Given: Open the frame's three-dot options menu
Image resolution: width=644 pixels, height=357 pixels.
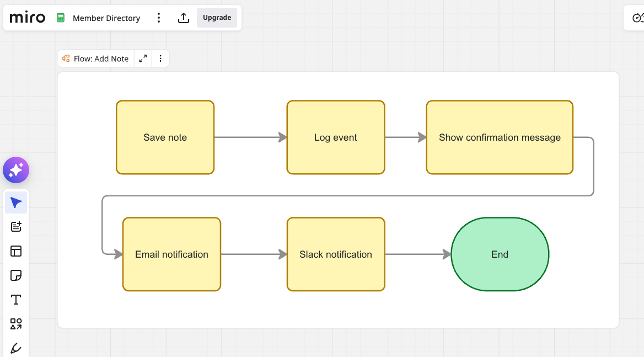Looking at the screenshot, I should point(160,58).
